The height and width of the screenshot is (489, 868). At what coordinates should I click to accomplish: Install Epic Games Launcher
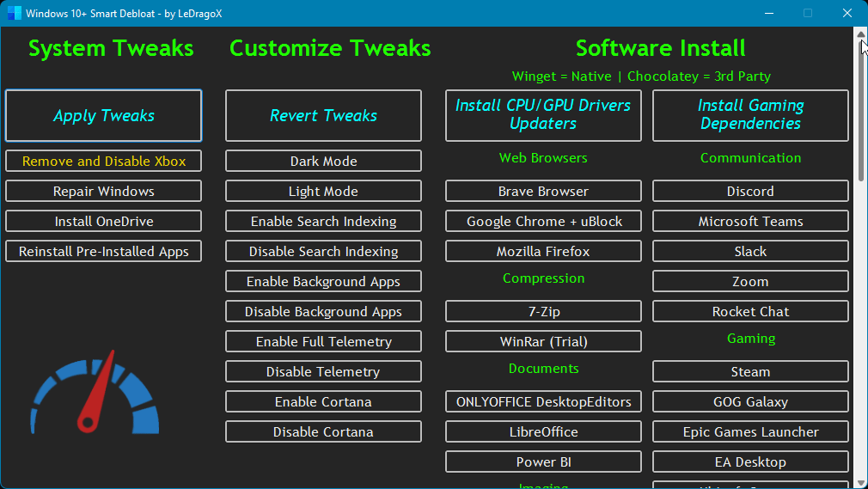coord(750,431)
